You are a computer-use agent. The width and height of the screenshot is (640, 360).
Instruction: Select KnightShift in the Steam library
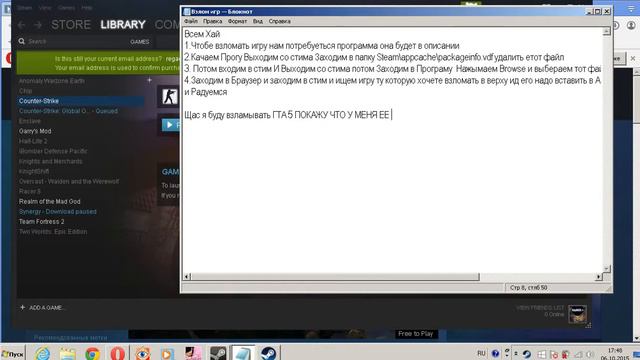coord(34,171)
